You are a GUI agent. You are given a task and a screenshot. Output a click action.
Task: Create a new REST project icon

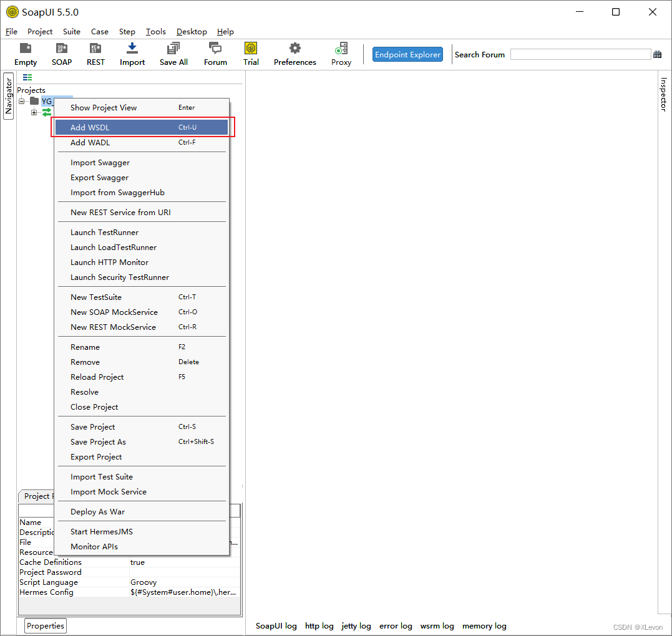point(95,49)
